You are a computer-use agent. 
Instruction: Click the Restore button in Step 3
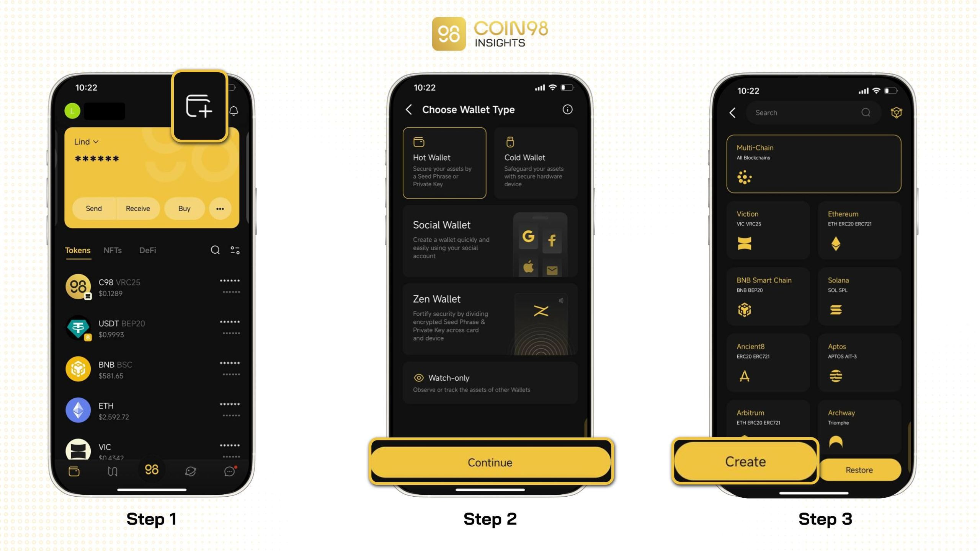(x=860, y=469)
